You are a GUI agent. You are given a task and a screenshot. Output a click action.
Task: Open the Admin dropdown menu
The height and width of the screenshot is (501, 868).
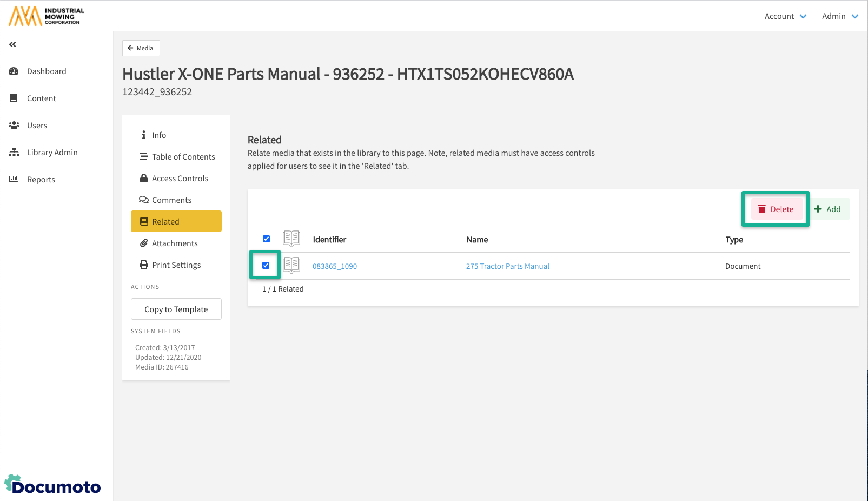click(839, 16)
